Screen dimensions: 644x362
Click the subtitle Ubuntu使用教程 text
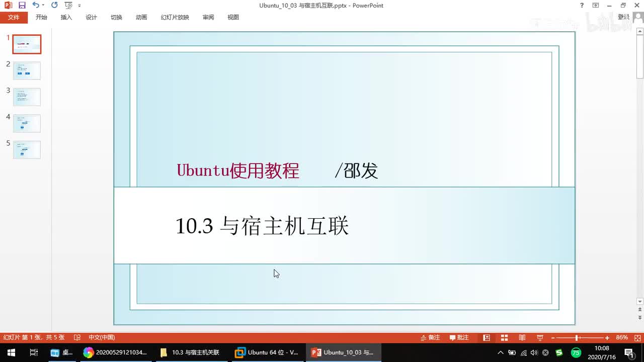click(x=238, y=171)
